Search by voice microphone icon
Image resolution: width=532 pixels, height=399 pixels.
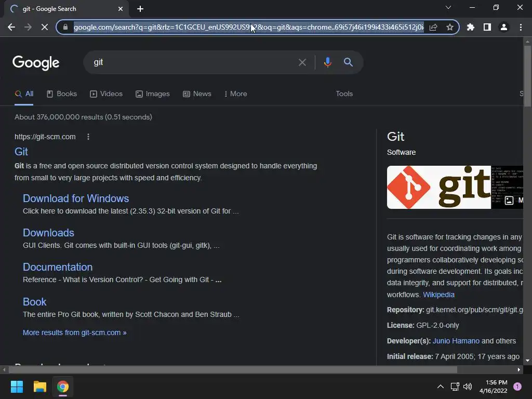tap(327, 62)
